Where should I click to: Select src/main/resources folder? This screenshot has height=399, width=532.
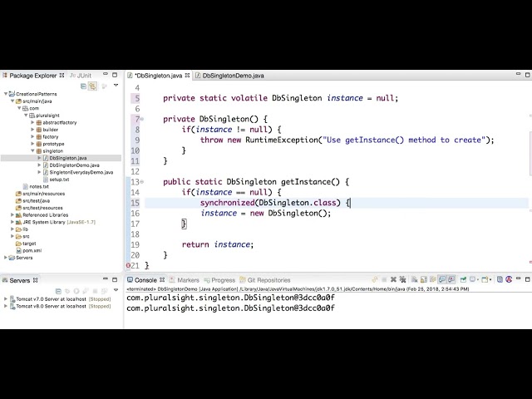coord(43,194)
